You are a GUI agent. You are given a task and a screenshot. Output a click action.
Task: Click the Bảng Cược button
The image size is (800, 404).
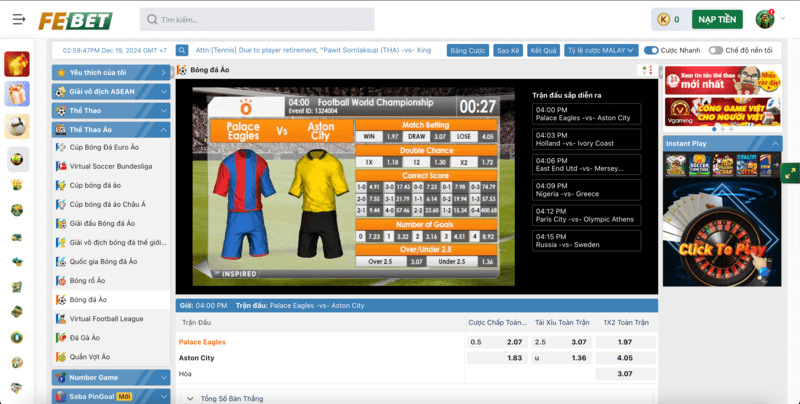(x=467, y=50)
